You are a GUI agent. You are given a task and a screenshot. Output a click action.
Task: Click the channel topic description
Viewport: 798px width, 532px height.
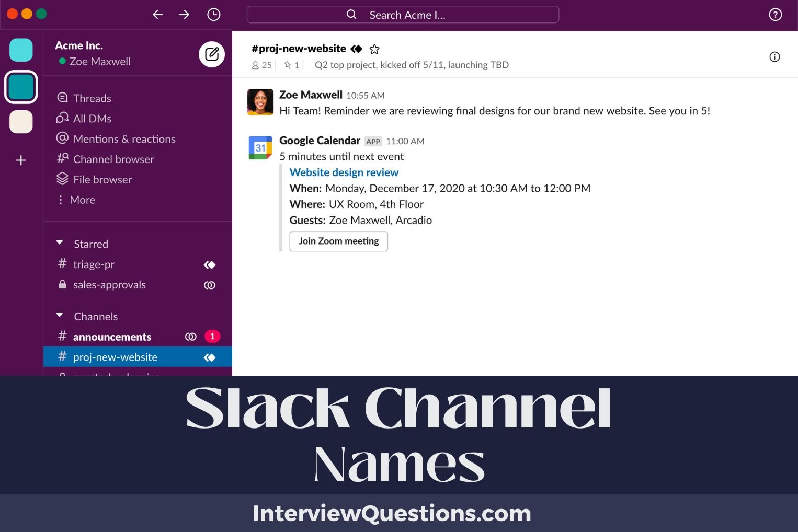[412, 65]
